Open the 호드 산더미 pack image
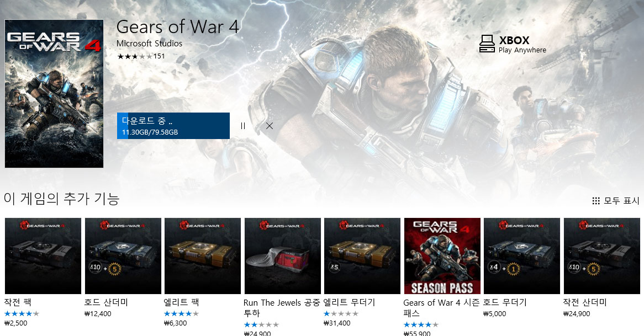Viewport: 644px width, 336px height. click(123, 256)
